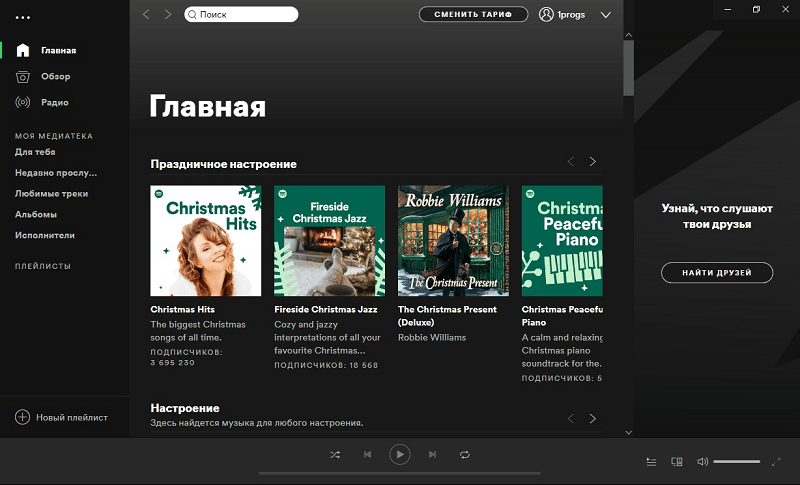Open Радио in the sidebar
The image size is (800, 485).
click(x=56, y=102)
